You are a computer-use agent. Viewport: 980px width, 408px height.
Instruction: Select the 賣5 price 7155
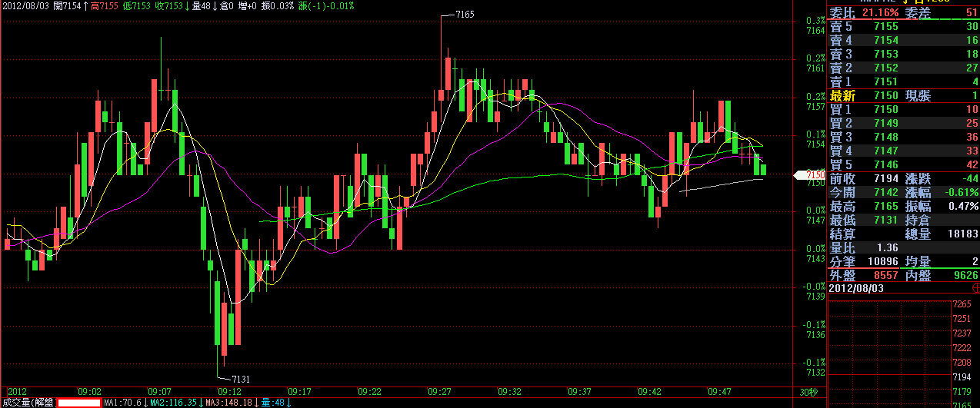886,26
